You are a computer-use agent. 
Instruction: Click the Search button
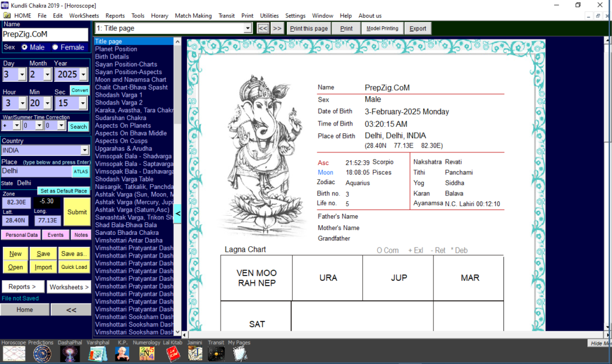(78, 126)
